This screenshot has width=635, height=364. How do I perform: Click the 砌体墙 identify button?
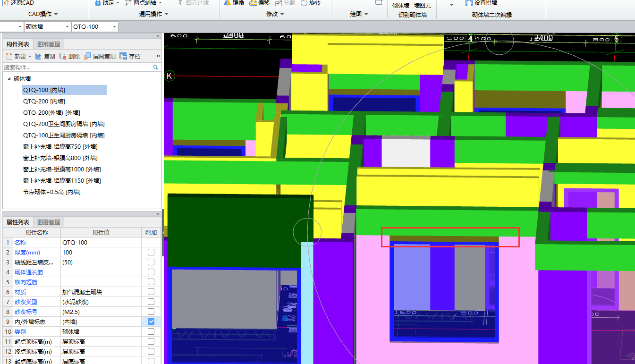(401, 5)
